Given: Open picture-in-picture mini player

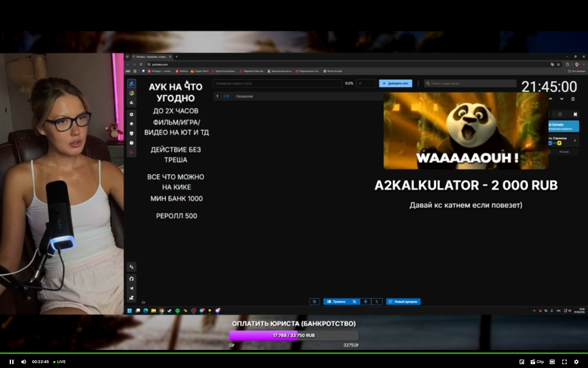Looking at the screenshot, I should [x=522, y=362].
